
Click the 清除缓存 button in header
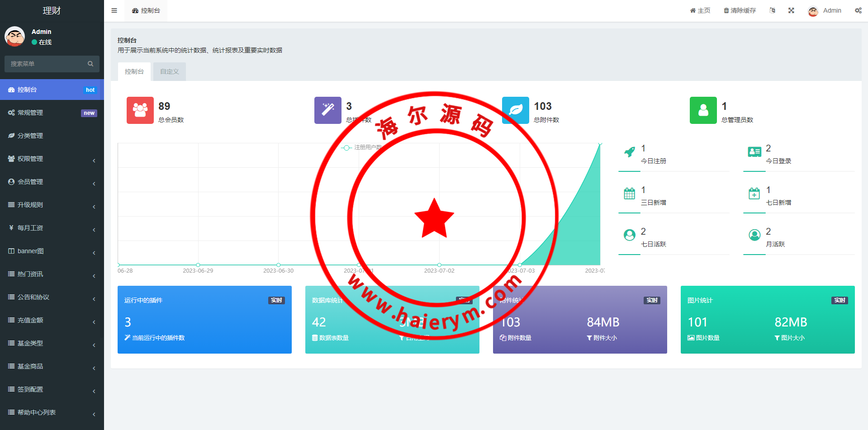pos(740,10)
